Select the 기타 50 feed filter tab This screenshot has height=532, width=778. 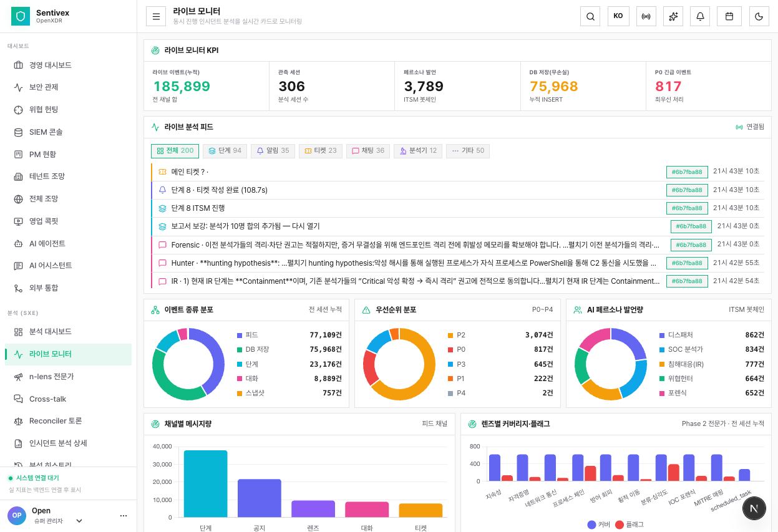pos(468,151)
